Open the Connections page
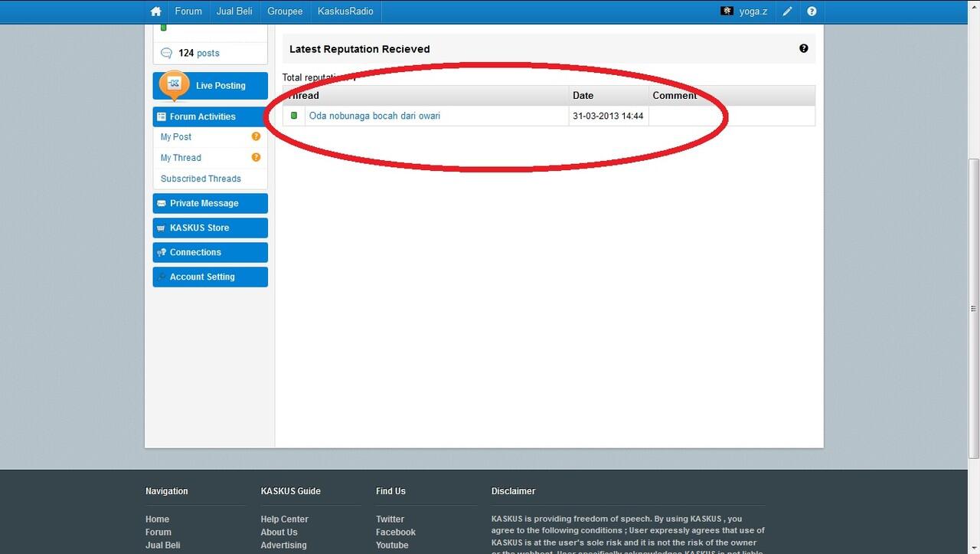980x554 pixels. pyautogui.click(x=211, y=252)
